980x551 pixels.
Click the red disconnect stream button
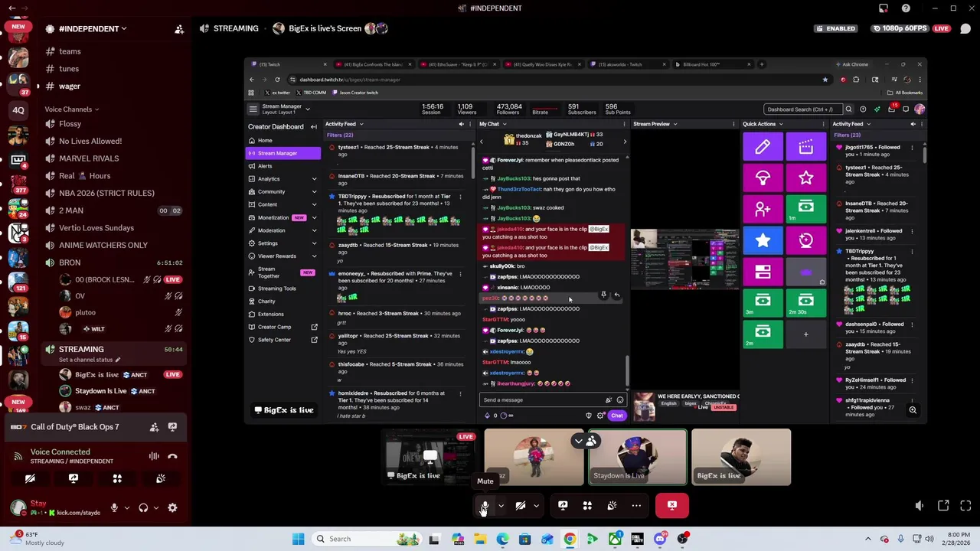pos(672,505)
